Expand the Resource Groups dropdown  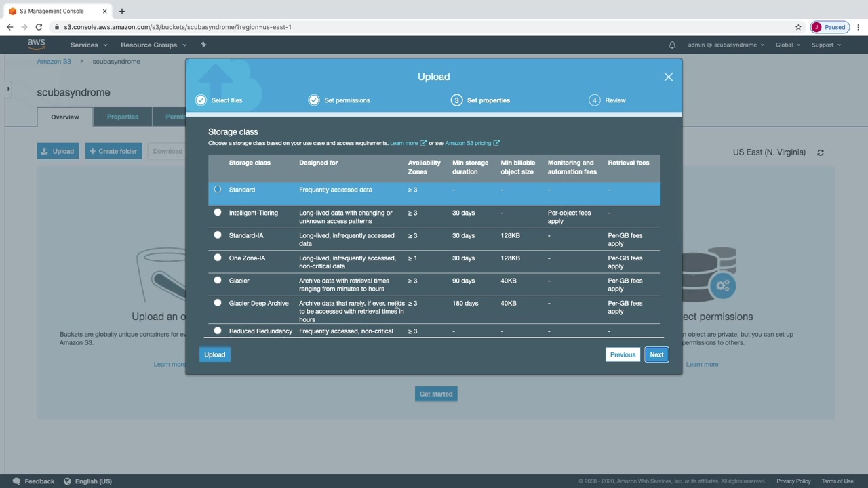pos(153,45)
